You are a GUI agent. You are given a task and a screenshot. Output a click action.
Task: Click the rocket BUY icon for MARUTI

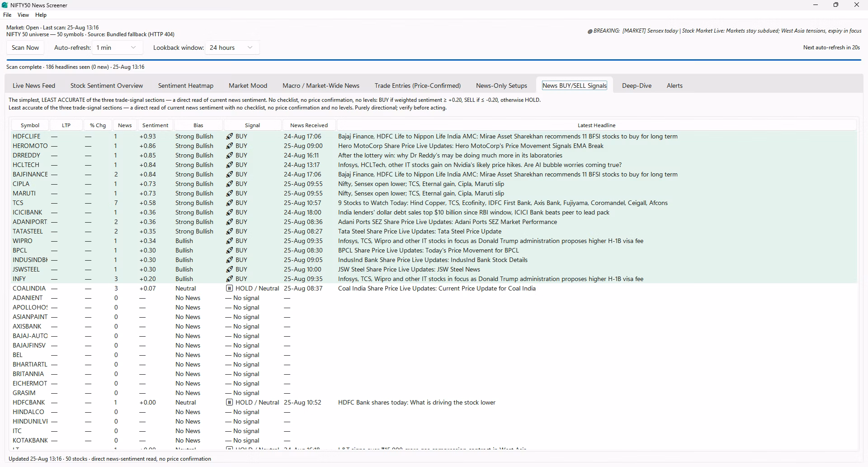tap(230, 193)
